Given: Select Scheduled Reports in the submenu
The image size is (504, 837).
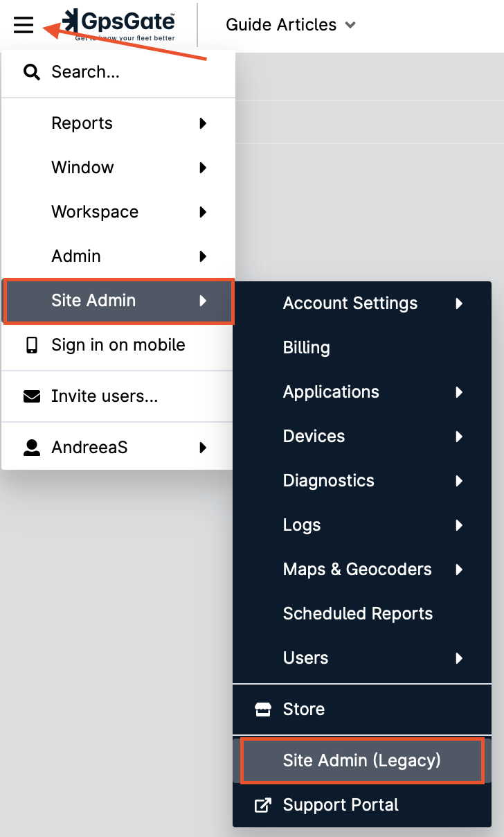Looking at the screenshot, I should pyautogui.click(x=362, y=614).
